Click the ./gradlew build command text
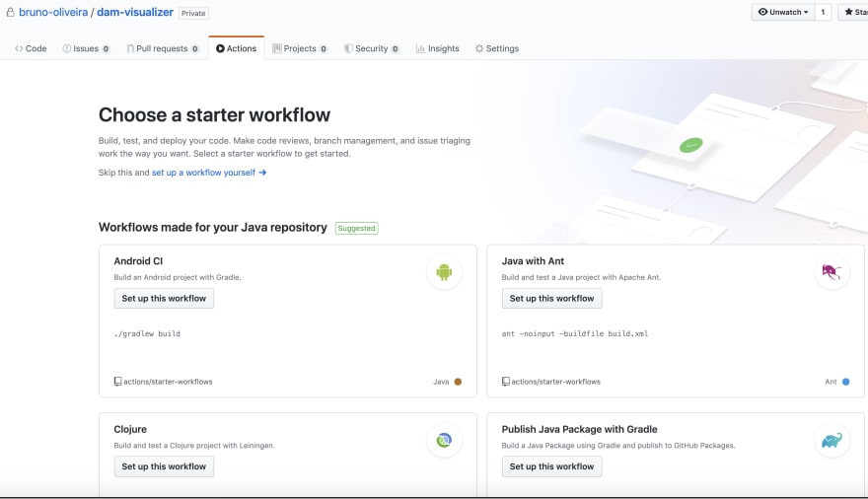The width and height of the screenshot is (868, 499). coord(147,333)
